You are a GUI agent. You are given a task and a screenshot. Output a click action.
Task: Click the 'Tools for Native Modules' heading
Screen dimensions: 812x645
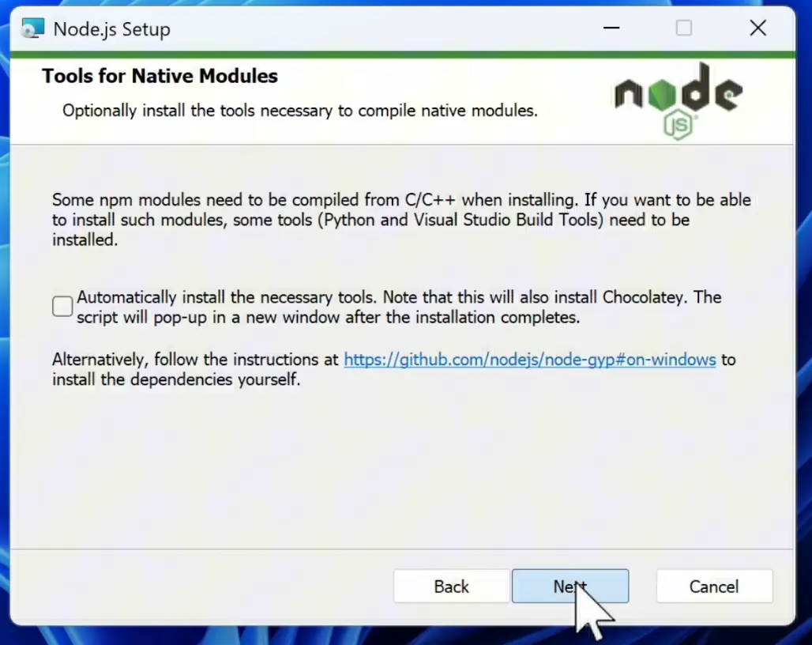[x=160, y=76]
